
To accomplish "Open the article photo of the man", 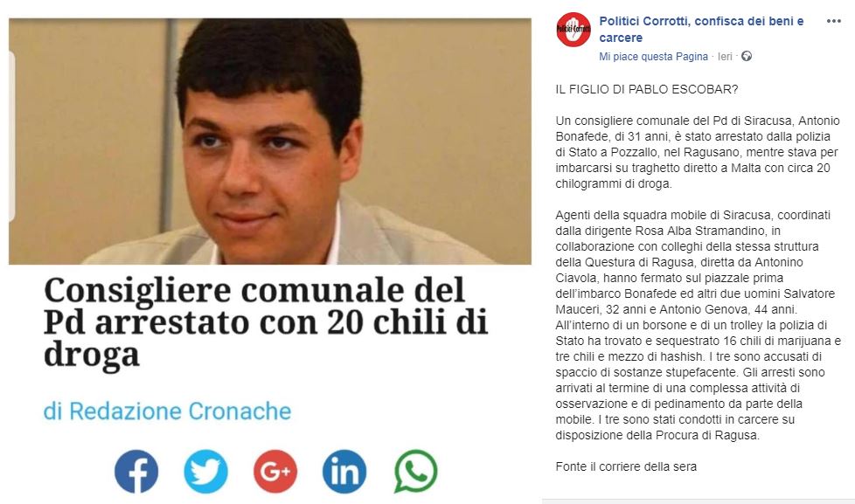I will [x=270, y=142].
